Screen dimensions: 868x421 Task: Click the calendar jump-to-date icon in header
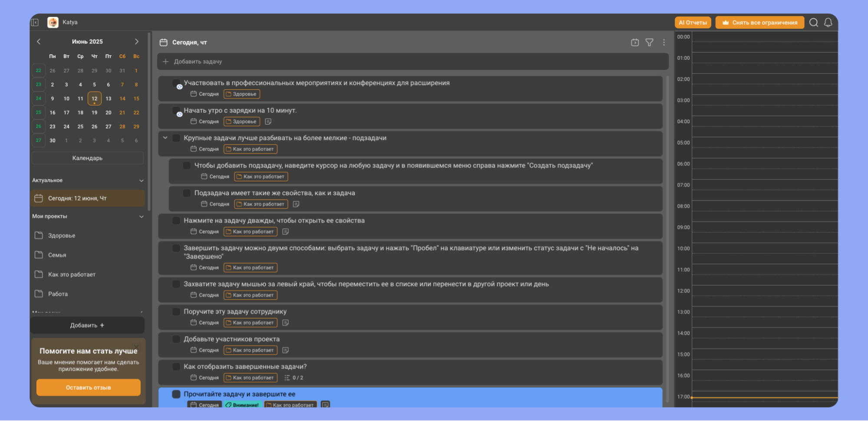coord(634,43)
